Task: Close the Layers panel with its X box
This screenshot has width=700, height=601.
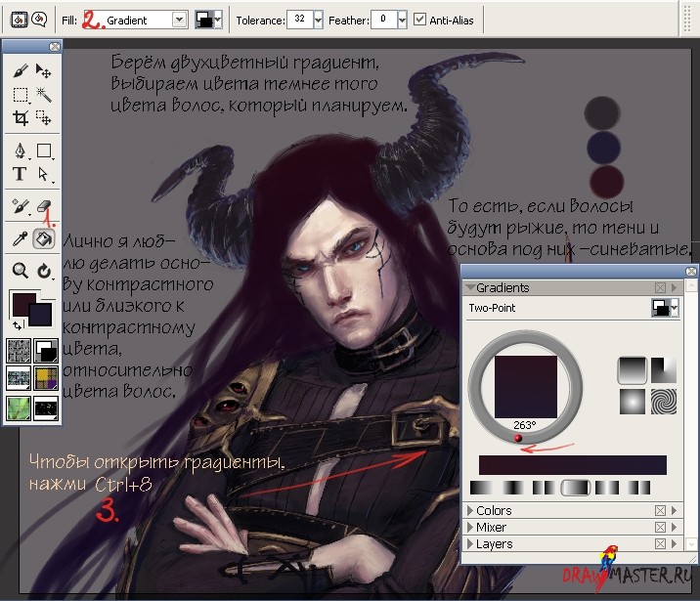Action: click(660, 544)
